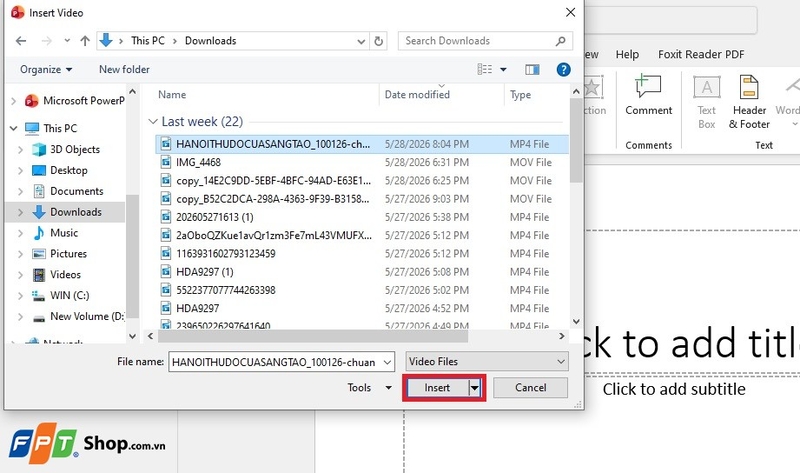Close the Insert Video dialog
This screenshot has width=800, height=473.
coord(570,12)
